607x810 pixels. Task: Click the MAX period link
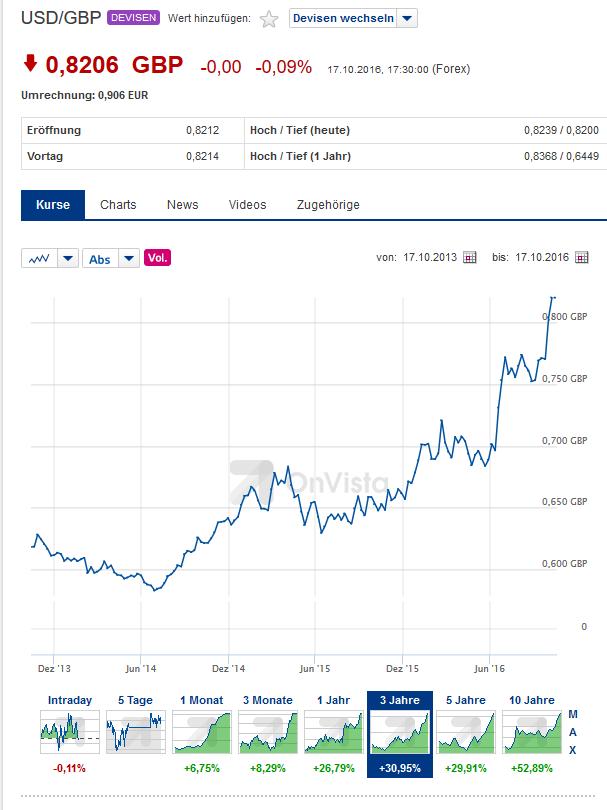572,732
